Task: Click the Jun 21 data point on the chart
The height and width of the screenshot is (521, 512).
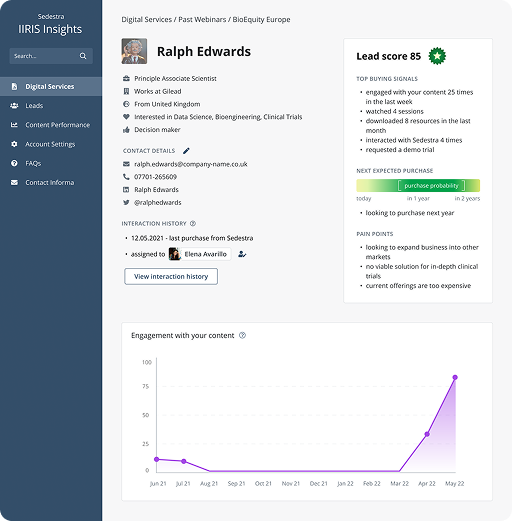Action: click(157, 459)
